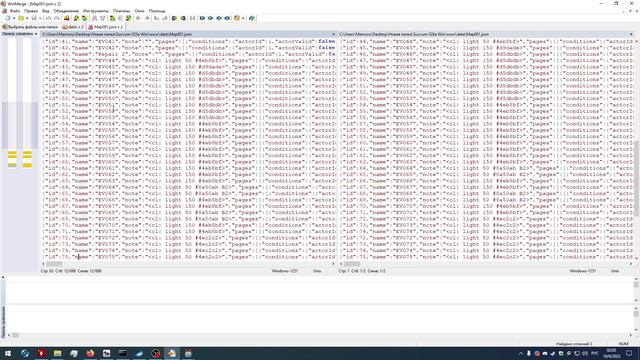The height and width of the screenshot is (360, 640).
Task: Close the left pane path header X
Action: pos(333,34)
